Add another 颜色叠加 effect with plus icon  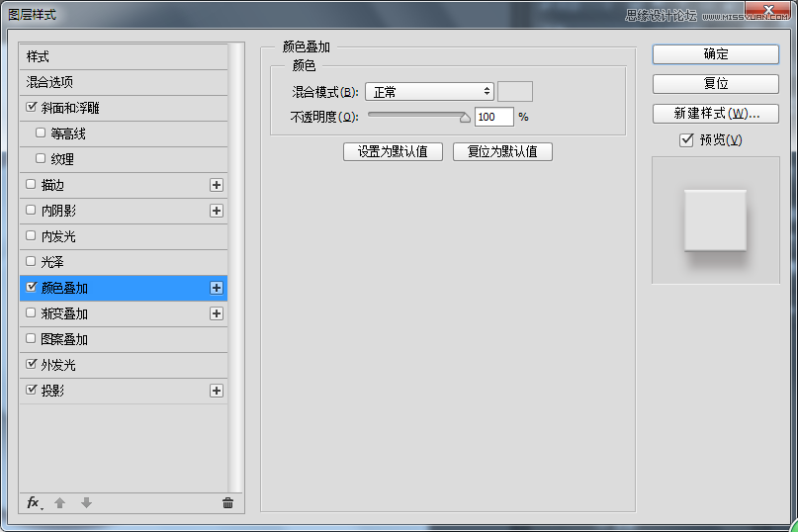click(x=217, y=288)
